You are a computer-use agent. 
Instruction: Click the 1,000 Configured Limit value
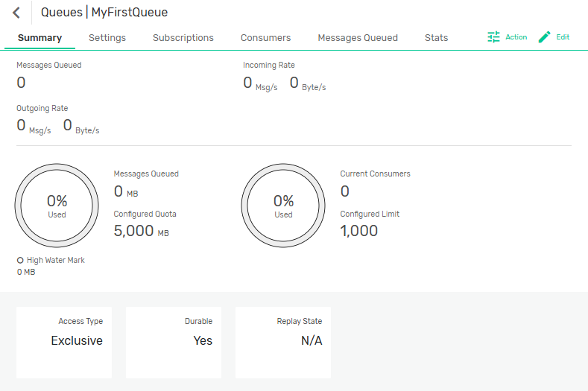pos(359,231)
